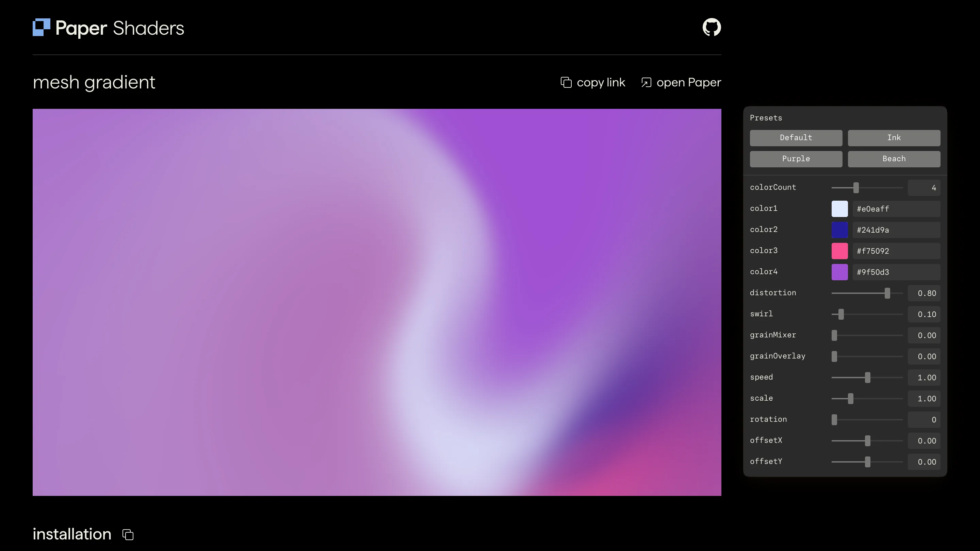
Task: Focus the offsetX value field
Action: tap(924, 441)
